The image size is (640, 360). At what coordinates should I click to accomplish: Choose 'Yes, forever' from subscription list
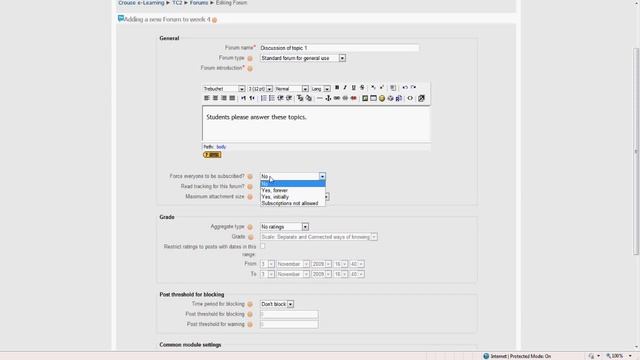(293, 190)
